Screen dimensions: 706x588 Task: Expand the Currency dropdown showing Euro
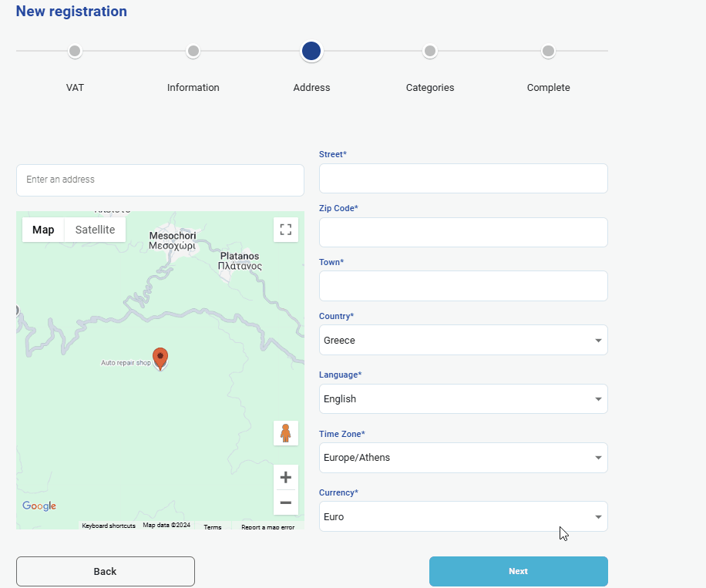click(x=462, y=517)
